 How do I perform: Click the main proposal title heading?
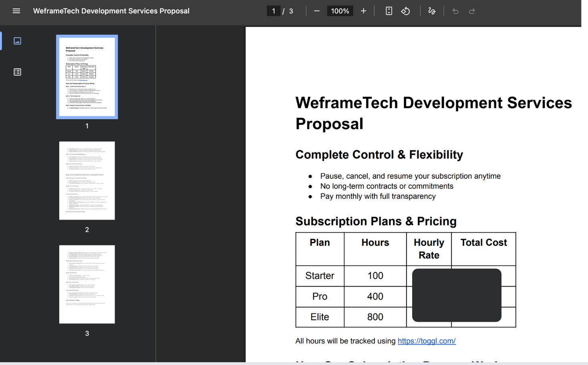pos(434,113)
